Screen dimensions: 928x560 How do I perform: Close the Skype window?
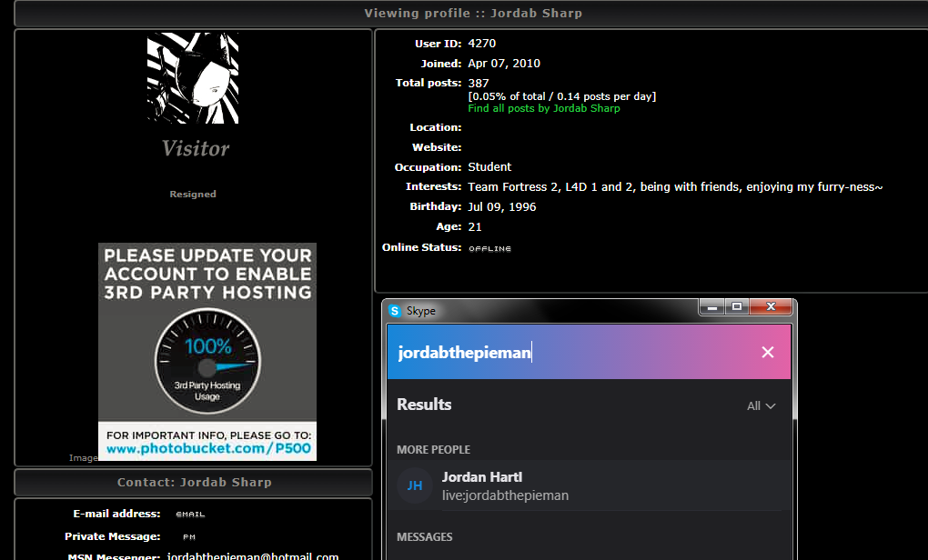click(x=771, y=307)
